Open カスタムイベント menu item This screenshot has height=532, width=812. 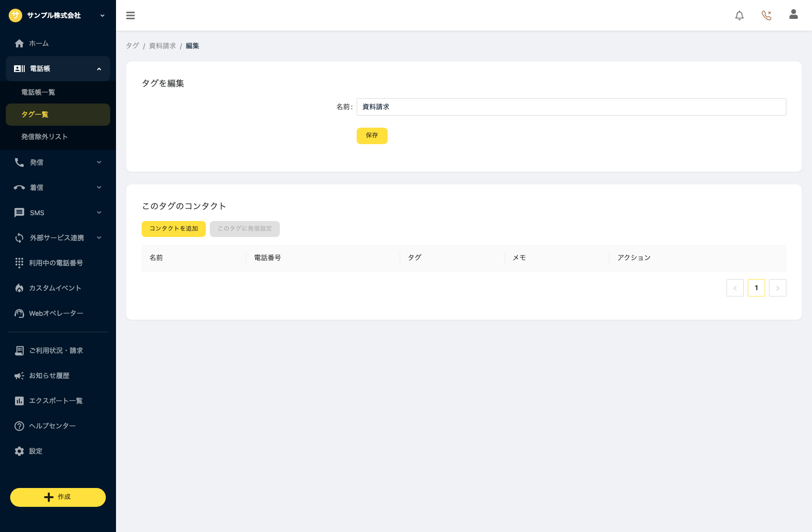click(58, 288)
